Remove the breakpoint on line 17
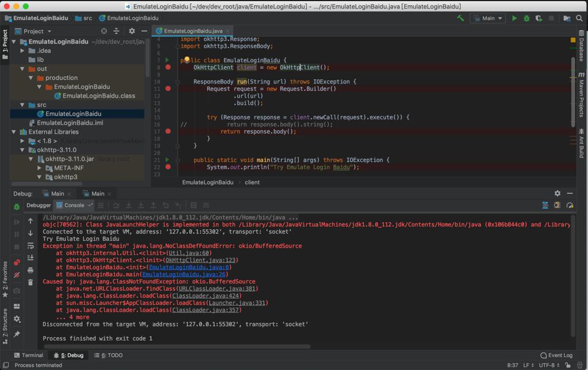 (x=168, y=132)
